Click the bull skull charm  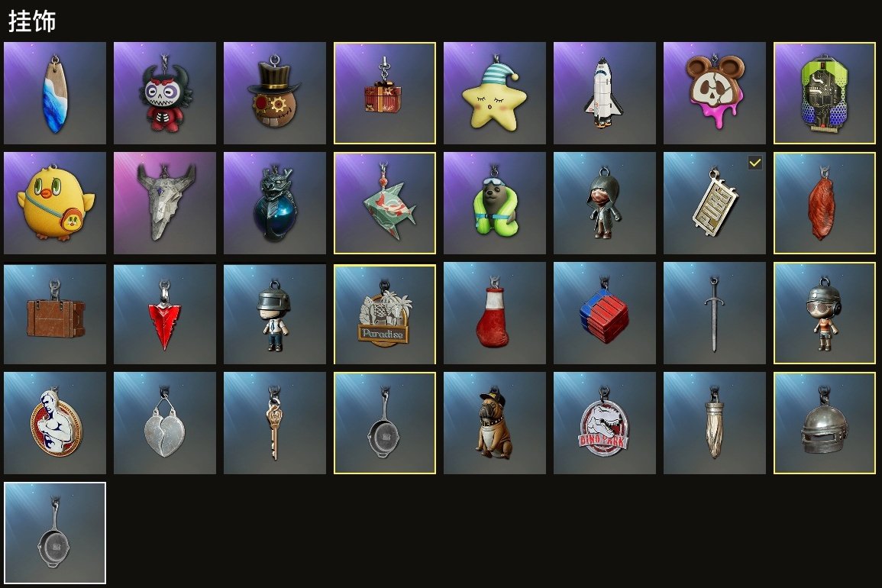tap(165, 203)
